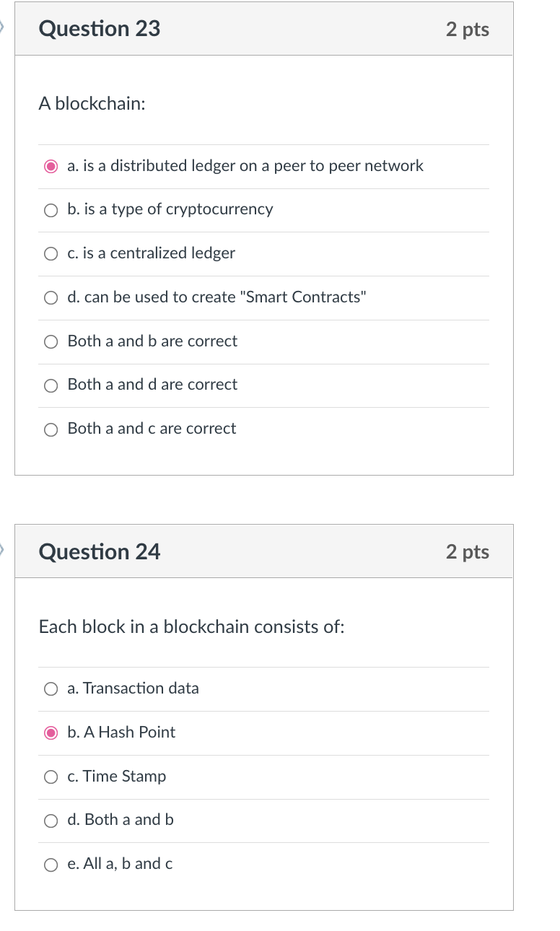The image size is (560, 931).
Task: Choose the Smart Contracts answer option
Action: pos(51,297)
